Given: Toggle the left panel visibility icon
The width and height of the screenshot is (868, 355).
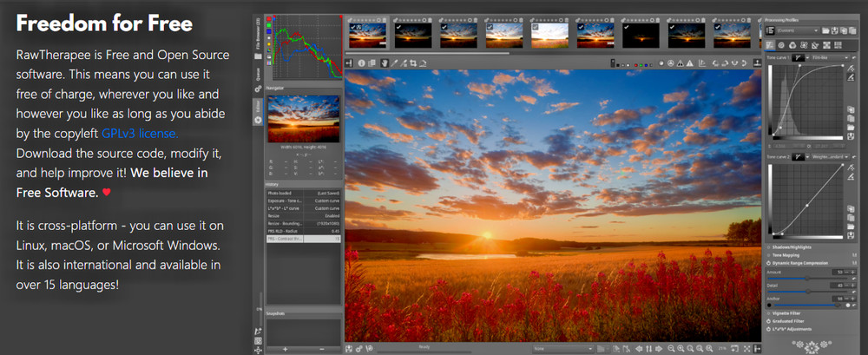Looking at the screenshot, I should [349, 63].
